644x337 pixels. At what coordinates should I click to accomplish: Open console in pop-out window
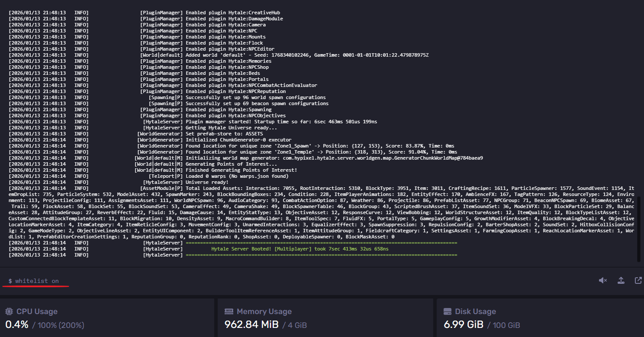638,280
